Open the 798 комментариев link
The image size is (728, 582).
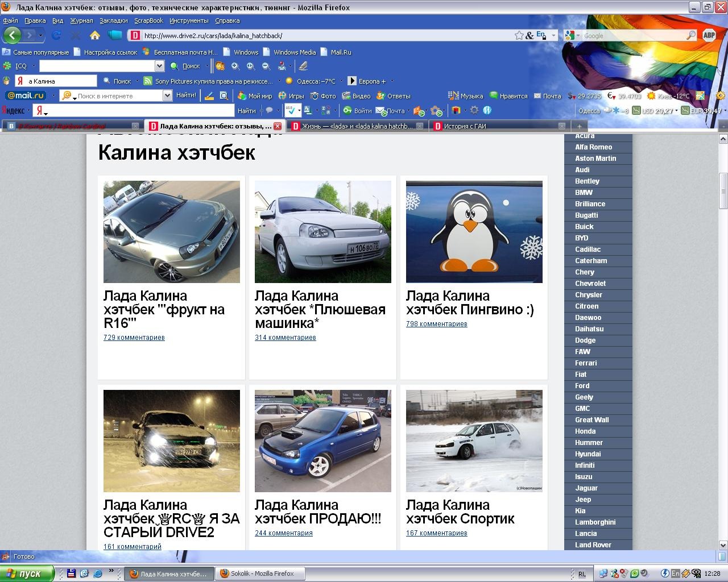pyautogui.click(x=437, y=324)
